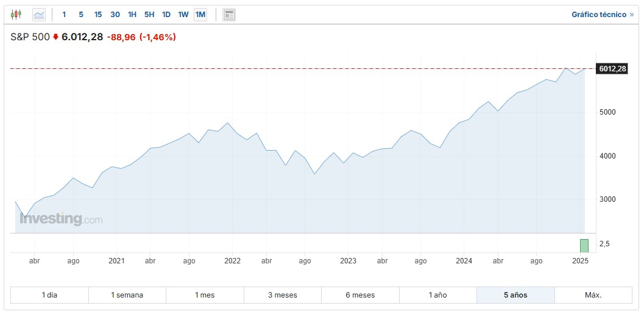Click the red down arrow beside S&P 500
The width and height of the screenshot is (644, 314).
click(x=55, y=37)
